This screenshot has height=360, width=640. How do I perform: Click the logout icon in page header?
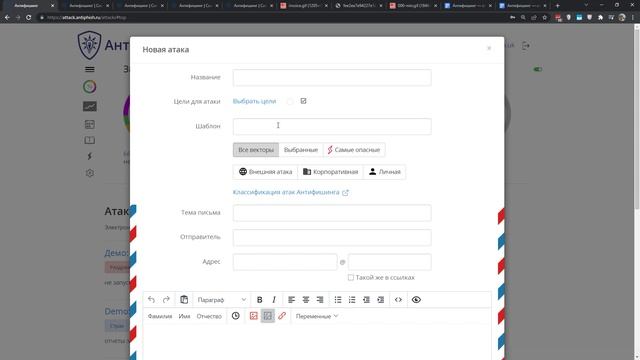pos(526,46)
